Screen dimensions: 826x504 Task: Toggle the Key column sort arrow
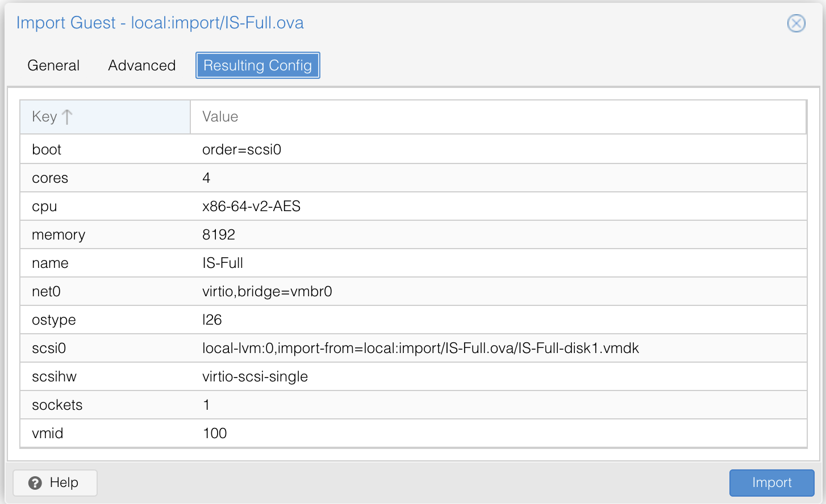coord(67,117)
